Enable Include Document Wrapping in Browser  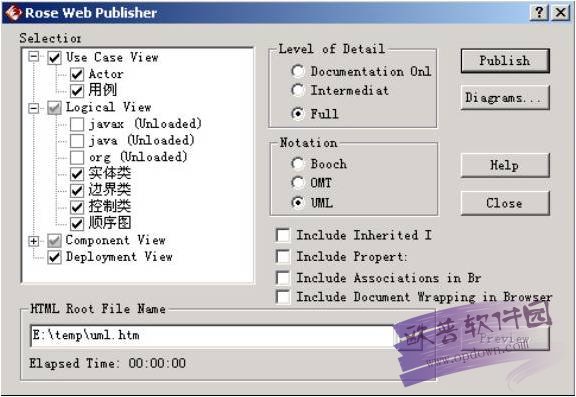tap(283, 297)
